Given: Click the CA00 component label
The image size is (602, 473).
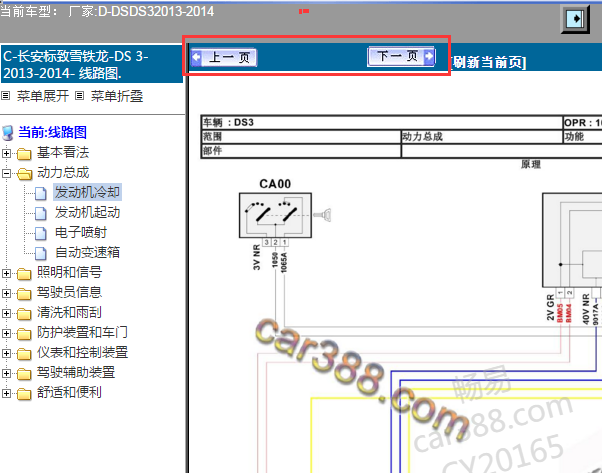Looking at the screenshot, I should point(275,184).
